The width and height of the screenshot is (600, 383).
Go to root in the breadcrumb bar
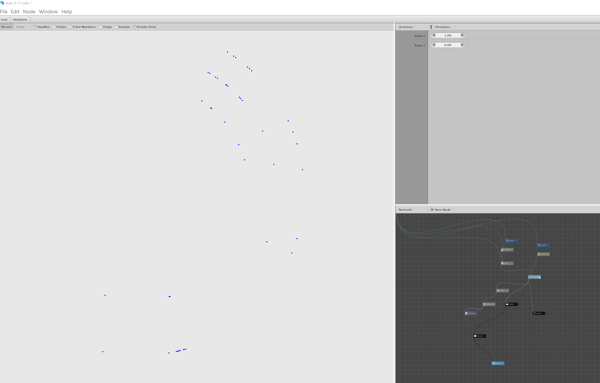4,20
